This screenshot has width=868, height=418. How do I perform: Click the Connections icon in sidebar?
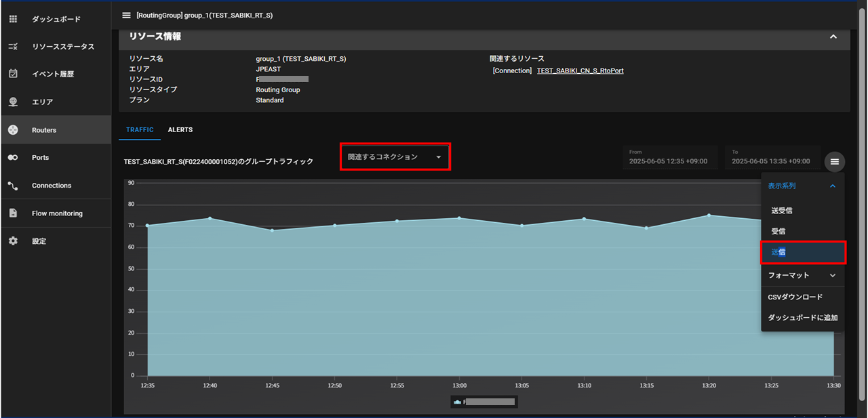tap(13, 186)
